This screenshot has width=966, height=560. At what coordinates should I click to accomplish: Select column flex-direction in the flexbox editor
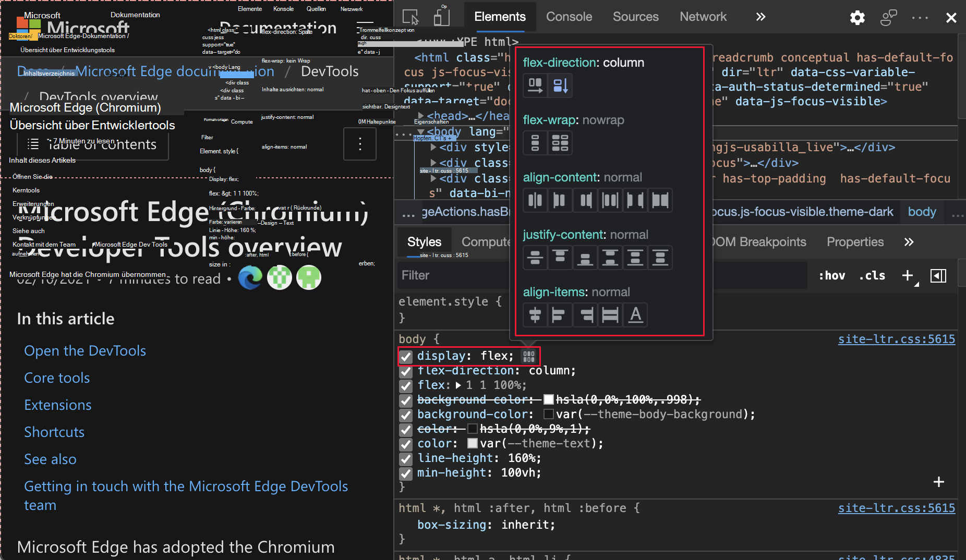(x=560, y=86)
